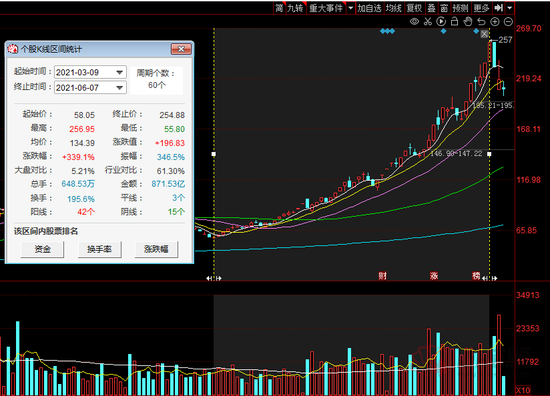Click the 终止时间 field showing 2021-06-07
The height and width of the screenshot is (396, 550).
90,87
